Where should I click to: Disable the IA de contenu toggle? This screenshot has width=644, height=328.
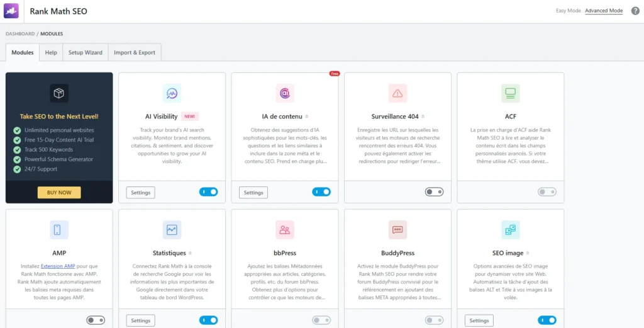(x=321, y=192)
